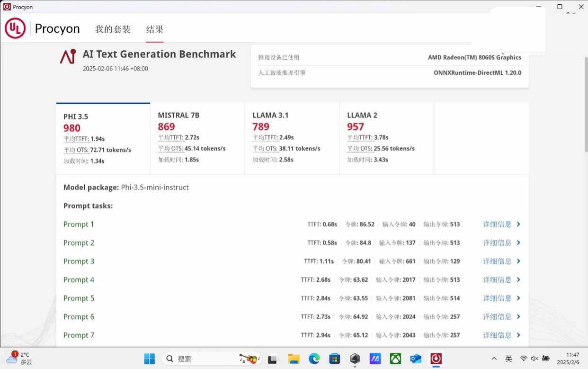Screen dimensions: 588x369
Task: Switch to the LLAMA 3.1 results tab
Action: (292, 137)
